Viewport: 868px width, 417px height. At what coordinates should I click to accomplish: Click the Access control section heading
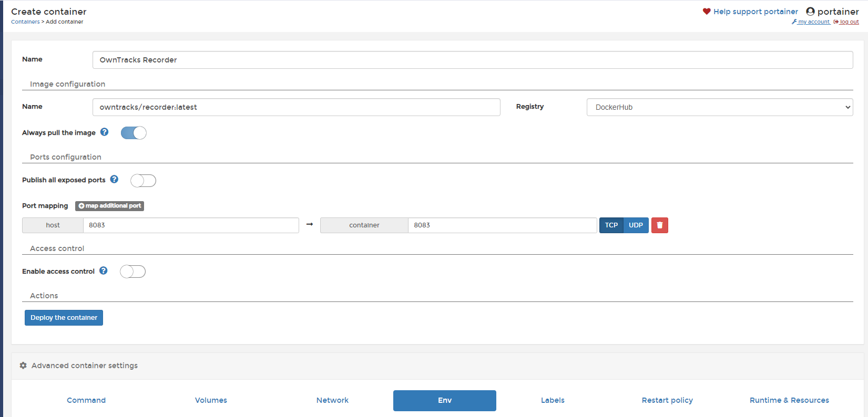click(x=57, y=248)
